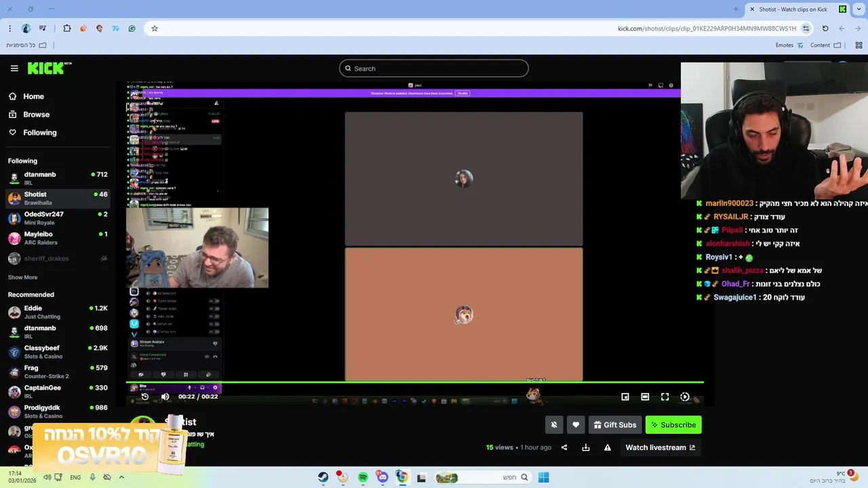
Task: Open Frag Counter-Strike 2 channel
Action: point(58,371)
